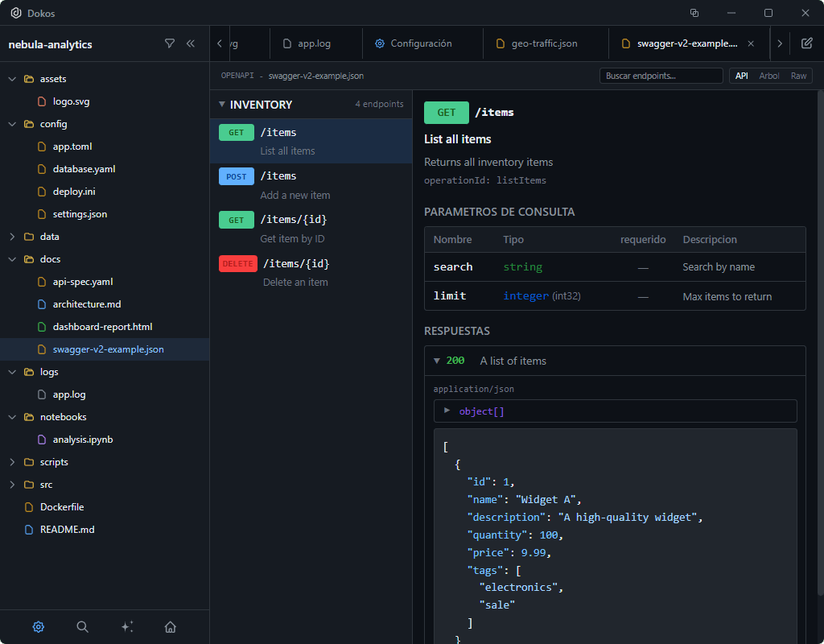Open the geo-traffic.json tab
The height and width of the screenshot is (644, 824).
click(544, 43)
